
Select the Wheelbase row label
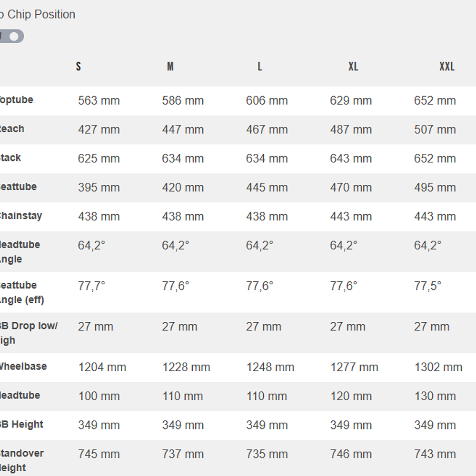pos(22,367)
